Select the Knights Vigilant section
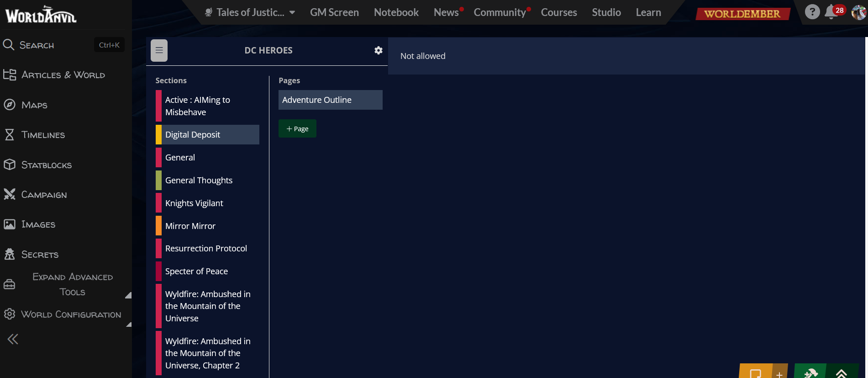 click(208, 203)
